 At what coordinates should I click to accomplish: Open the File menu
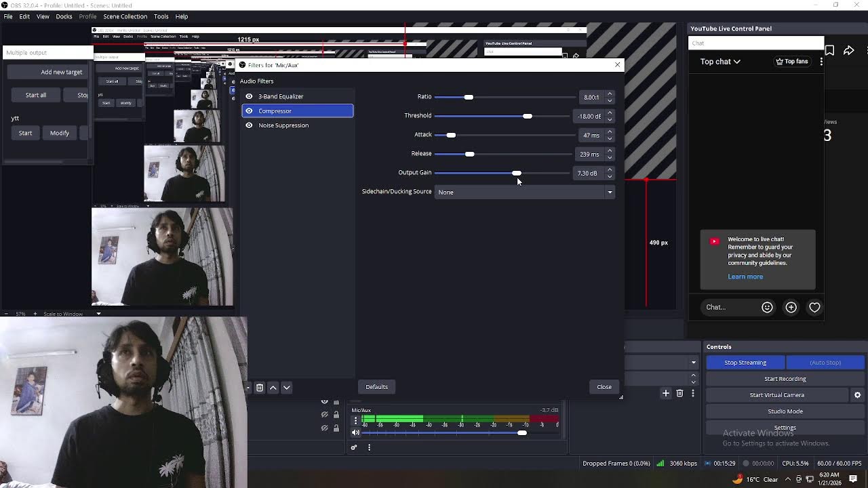(x=8, y=16)
